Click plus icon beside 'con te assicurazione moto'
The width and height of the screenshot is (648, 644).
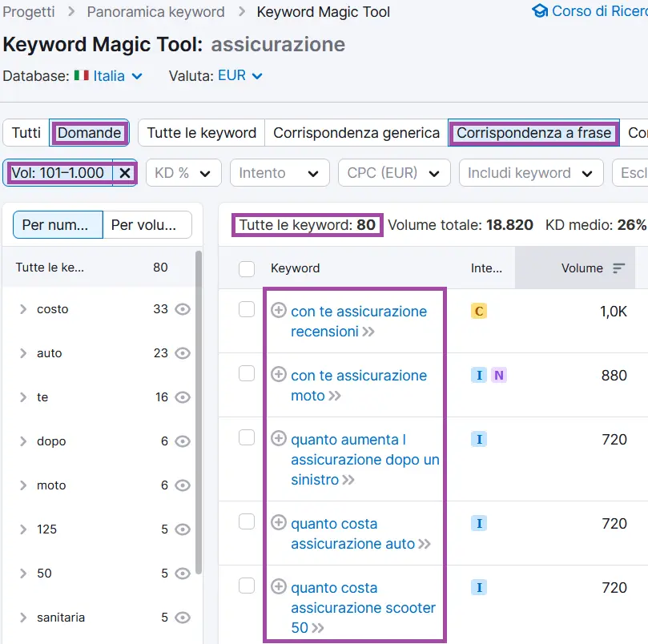click(x=278, y=374)
